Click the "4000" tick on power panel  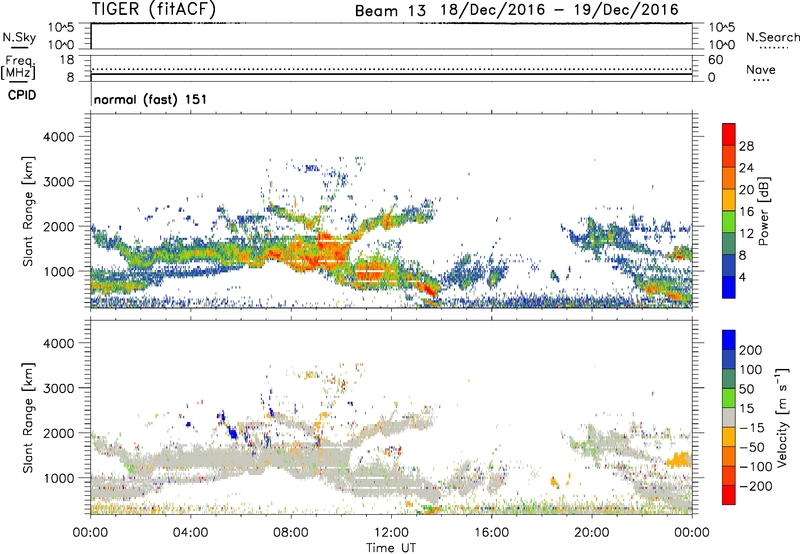(x=59, y=137)
